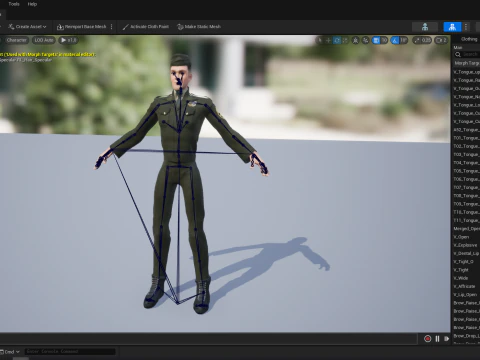Toggle grid snapping
The height and width of the screenshot is (360, 480).
pyautogui.click(x=376, y=40)
